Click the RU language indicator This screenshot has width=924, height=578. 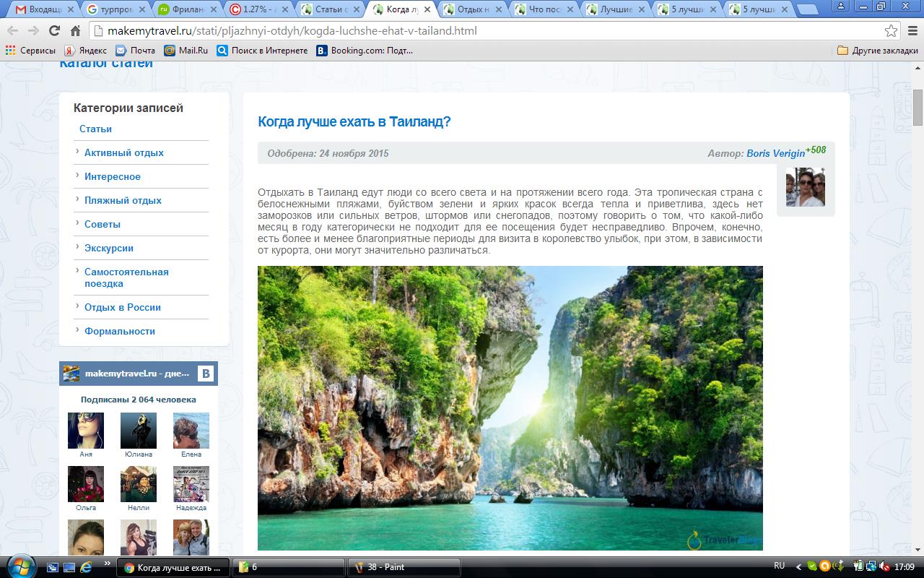pyautogui.click(x=780, y=566)
